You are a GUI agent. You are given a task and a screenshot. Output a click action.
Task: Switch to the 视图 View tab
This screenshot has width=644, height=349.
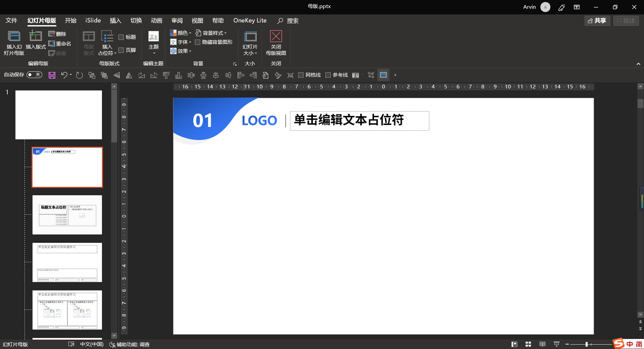pos(197,21)
